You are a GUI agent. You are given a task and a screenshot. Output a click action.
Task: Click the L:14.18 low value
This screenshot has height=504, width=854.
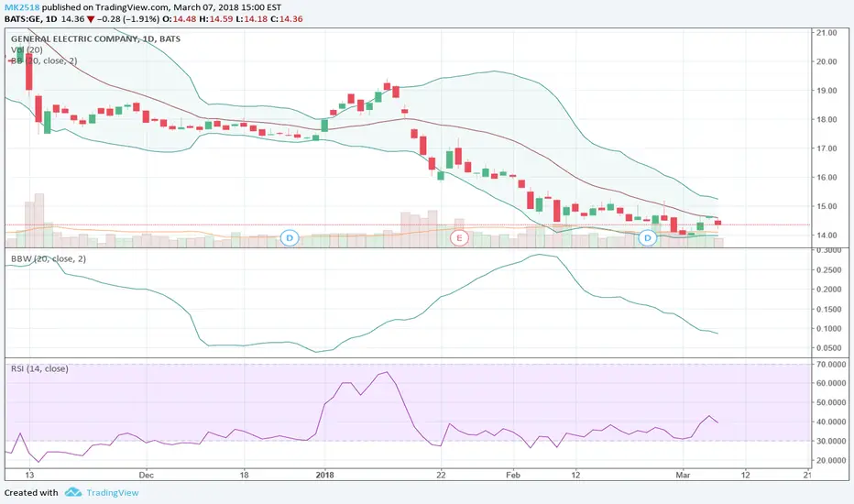[252, 19]
